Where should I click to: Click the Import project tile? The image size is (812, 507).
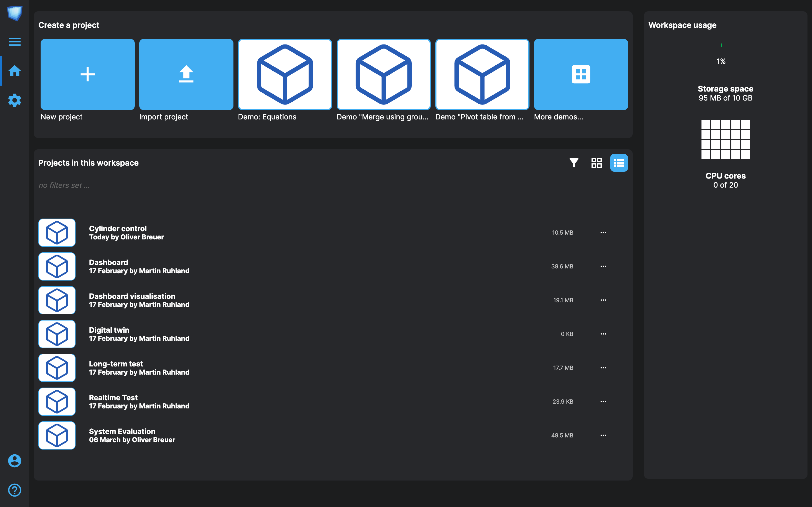[186, 74]
